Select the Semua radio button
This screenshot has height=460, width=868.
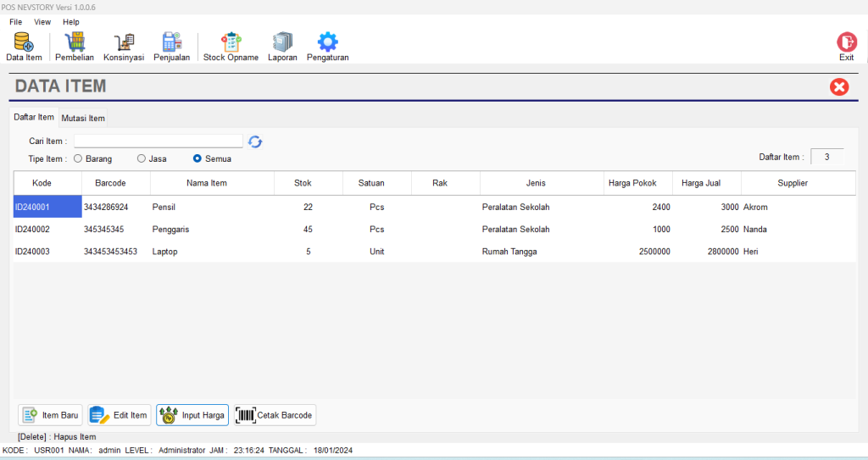198,158
